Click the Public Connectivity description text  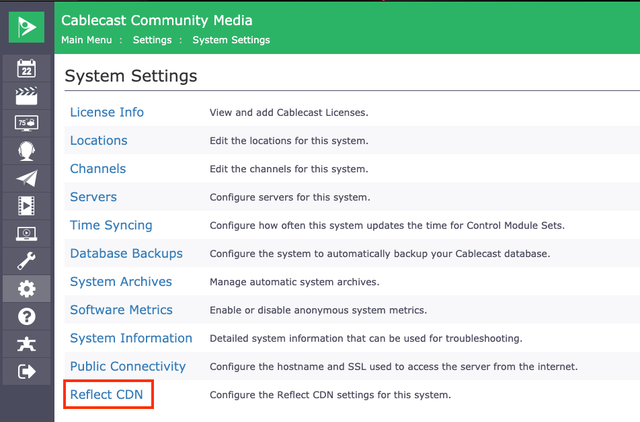(394, 366)
